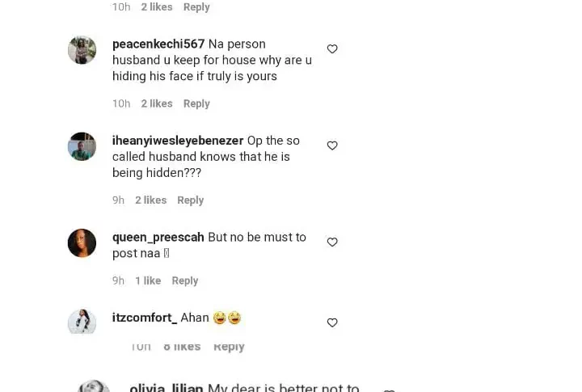Image resolution: width=582 pixels, height=392 pixels.
Task: Go to queen_preescah's username link
Action: click(x=158, y=238)
